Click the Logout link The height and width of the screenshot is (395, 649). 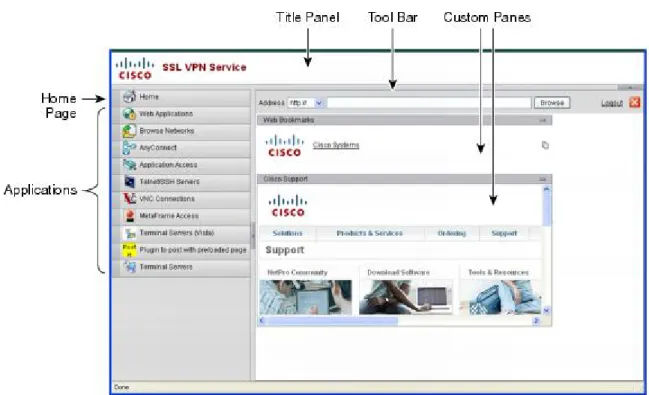tap(612, 103)
